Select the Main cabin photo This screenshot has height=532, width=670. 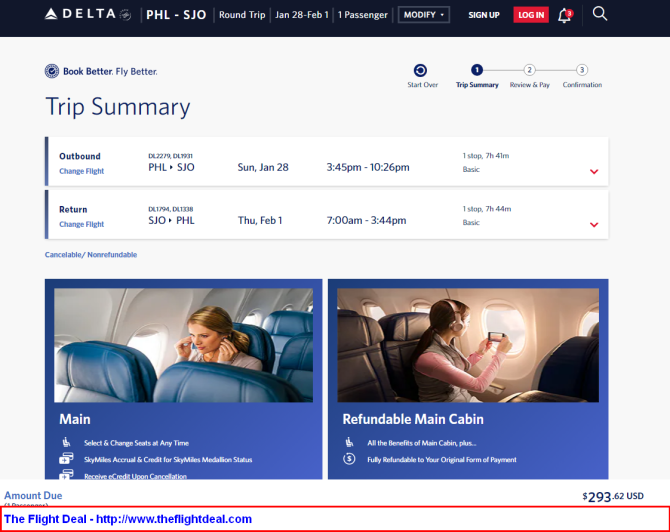tap(183, 345)
